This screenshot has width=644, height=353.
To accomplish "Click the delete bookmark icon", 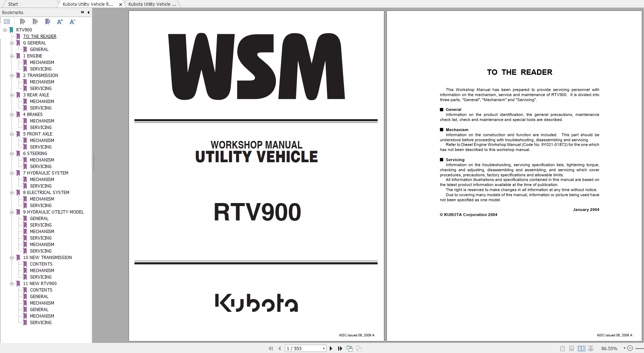I will 22,22.
